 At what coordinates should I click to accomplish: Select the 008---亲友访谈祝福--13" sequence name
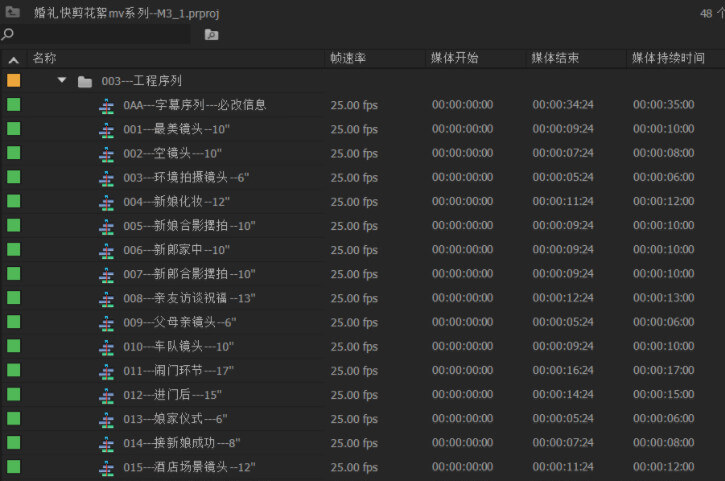tap(189, 298)
